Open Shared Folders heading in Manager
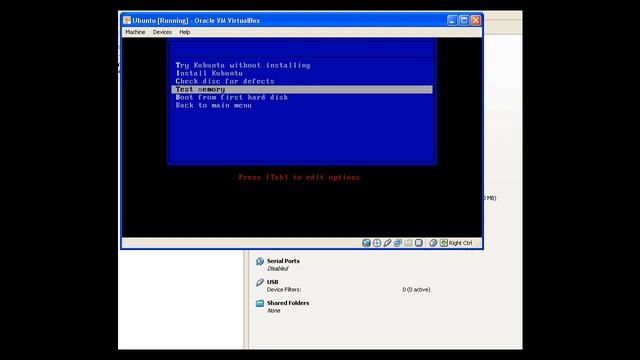 288,303
